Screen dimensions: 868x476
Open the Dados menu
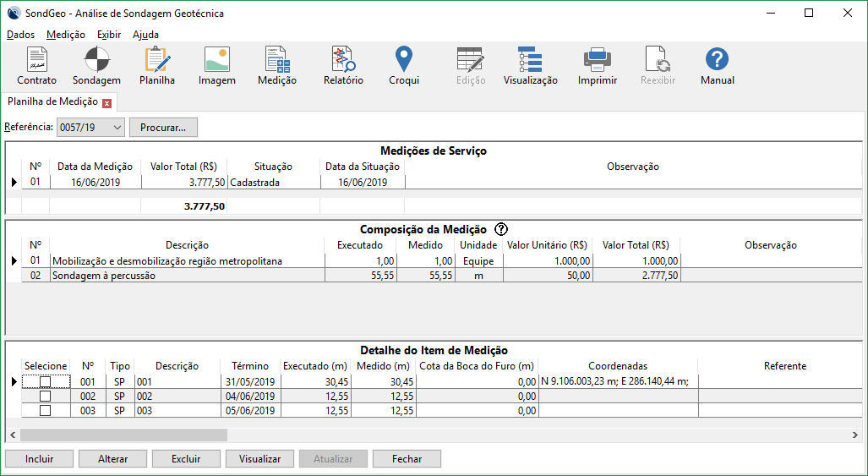point(20,35)
